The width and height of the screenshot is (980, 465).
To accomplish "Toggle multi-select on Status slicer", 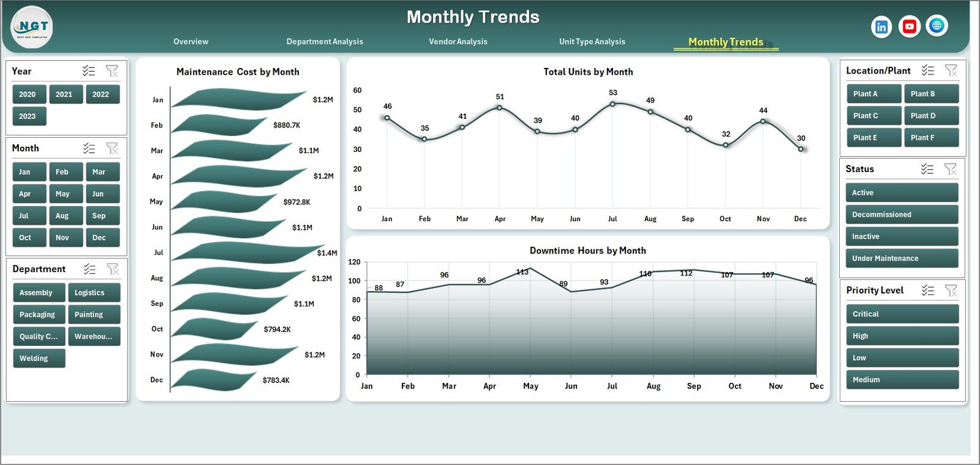I will tap(927, 169).
